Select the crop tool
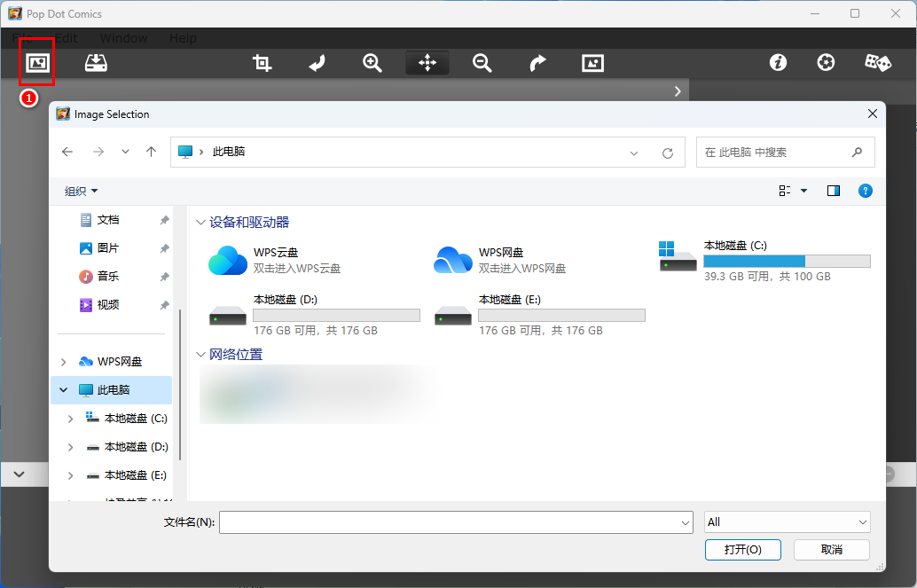The height and width of the screenshot is (588, 917). [x=262, y=63]
